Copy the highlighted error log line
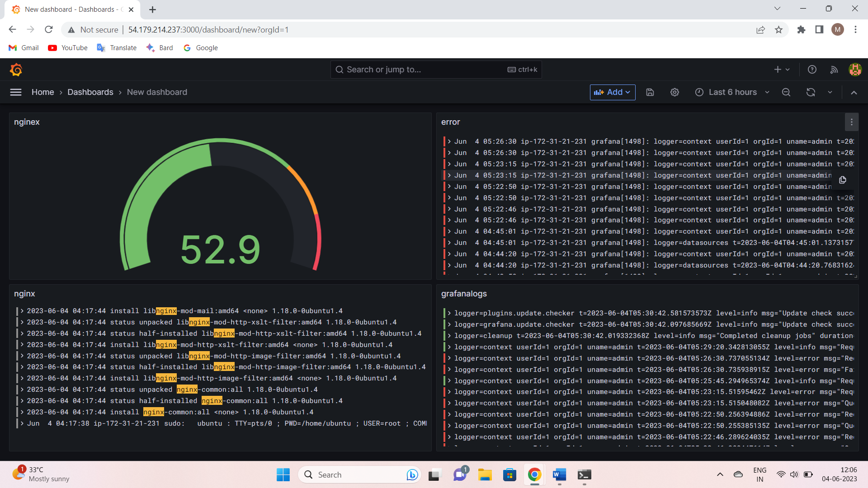This screenshot has height=488, width=868. tap(843, 180)
